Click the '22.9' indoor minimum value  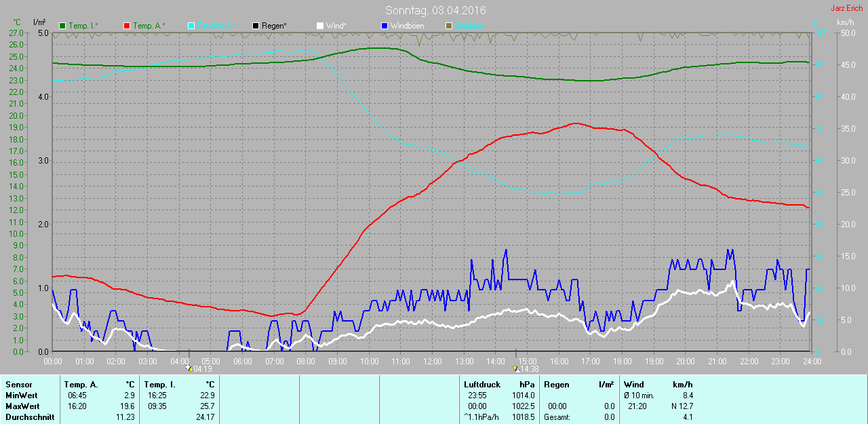(x=206, y=395)
